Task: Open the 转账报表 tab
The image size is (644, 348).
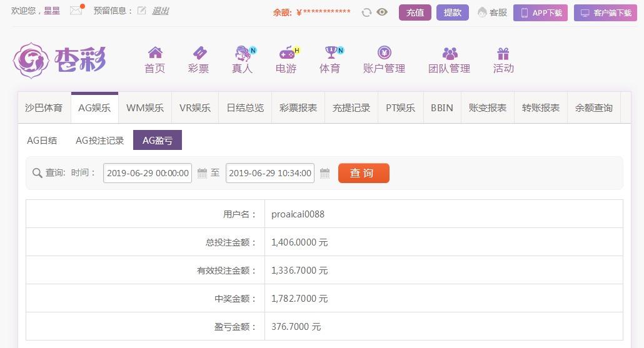Action: 540,108
